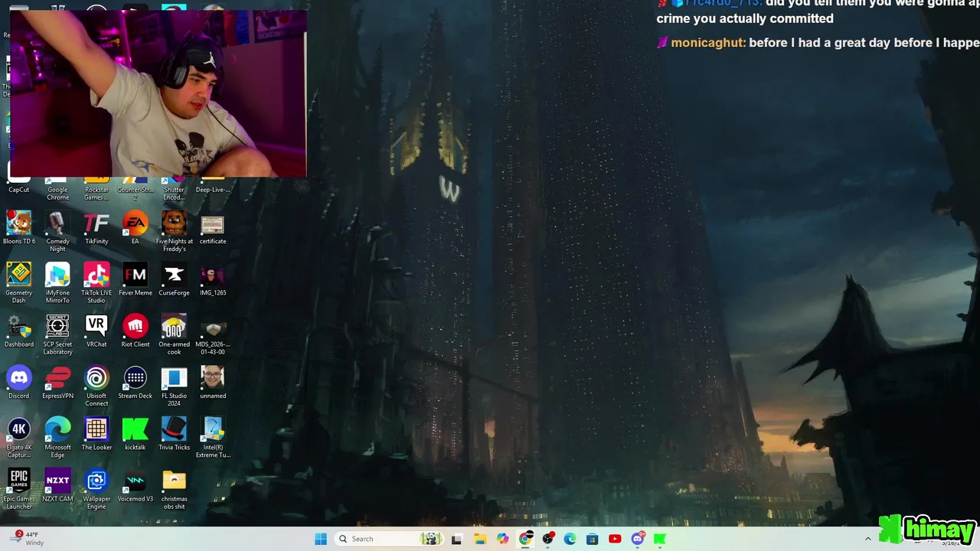Open the CapCut desktop shortcut
This screenshot has width=980, height=551.
[x=19, y=184]
